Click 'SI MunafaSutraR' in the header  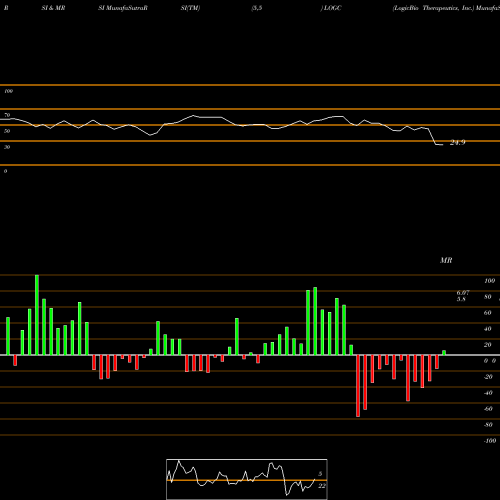[x=123, y=8]
